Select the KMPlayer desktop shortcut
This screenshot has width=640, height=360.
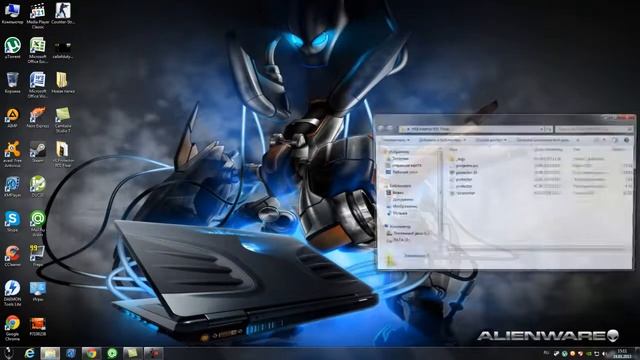coord(12,187)
